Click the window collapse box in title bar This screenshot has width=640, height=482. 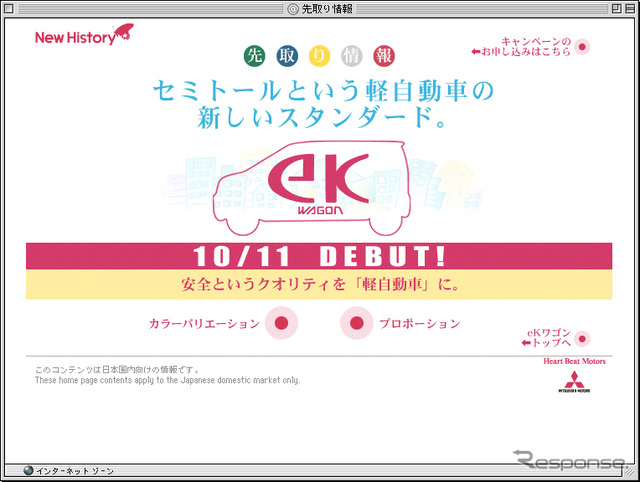click(x=630, y=8)
